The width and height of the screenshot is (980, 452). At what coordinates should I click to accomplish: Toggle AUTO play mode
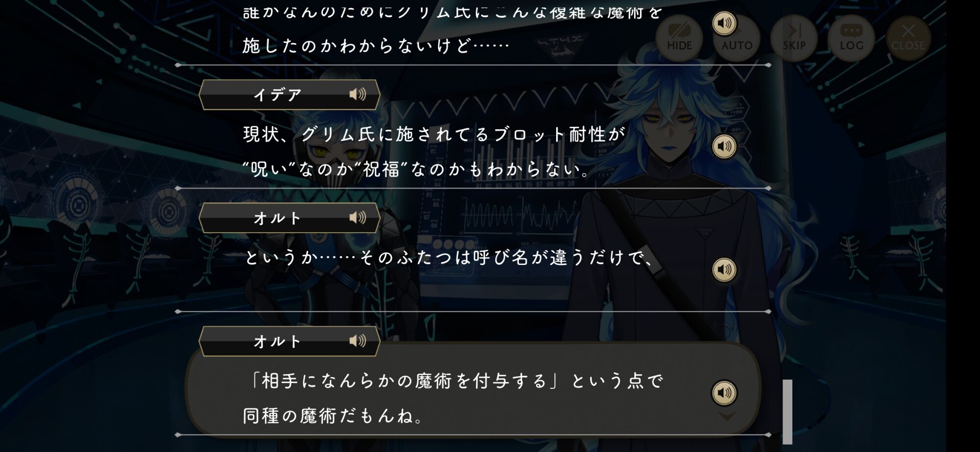point(737,38)
